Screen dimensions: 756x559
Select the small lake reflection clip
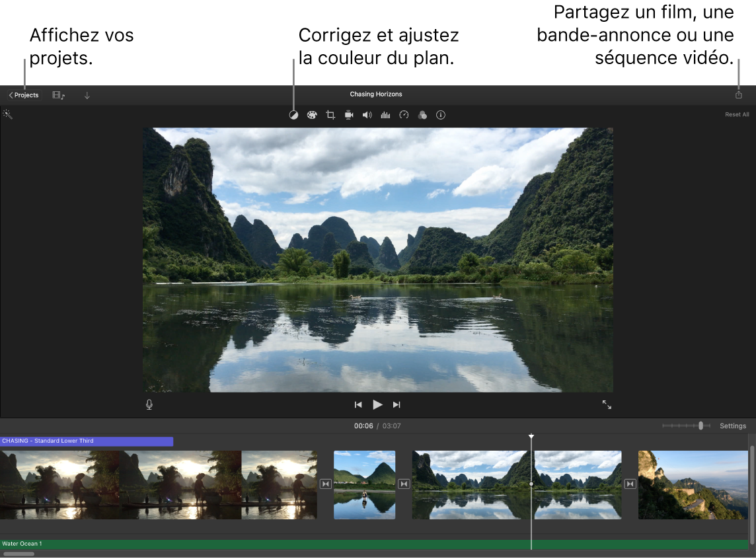(x=365, y=485)
